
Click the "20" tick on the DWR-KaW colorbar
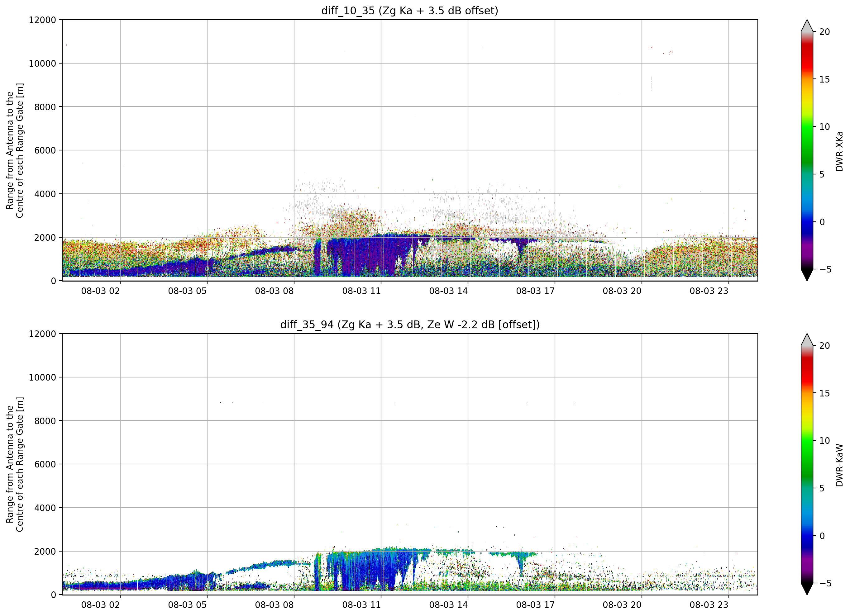click(824, 346)
